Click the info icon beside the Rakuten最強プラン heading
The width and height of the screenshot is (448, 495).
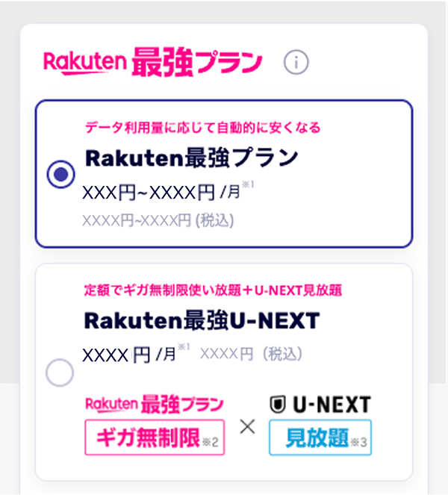[x=296, y=63]
